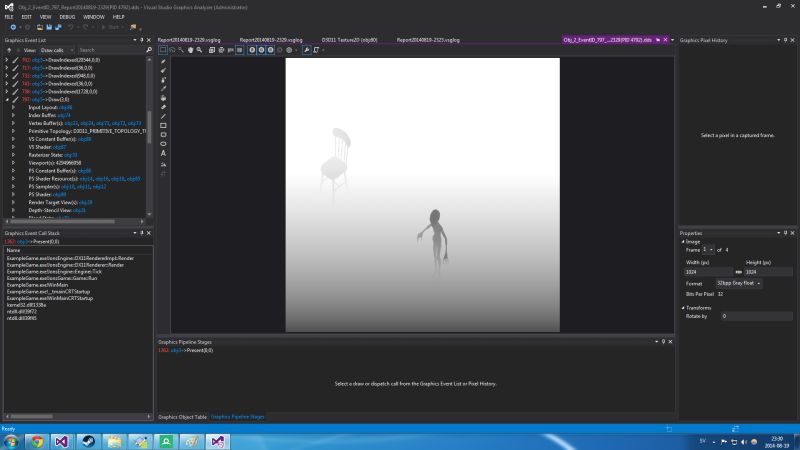Switch to Graphics Object Table tab
Image resolution: width=800 pixels, height=450 pixels.
[x=182, y=417]
